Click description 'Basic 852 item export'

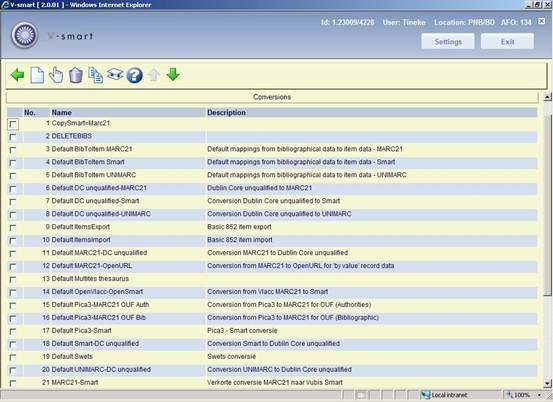click(x=239, y=227)
